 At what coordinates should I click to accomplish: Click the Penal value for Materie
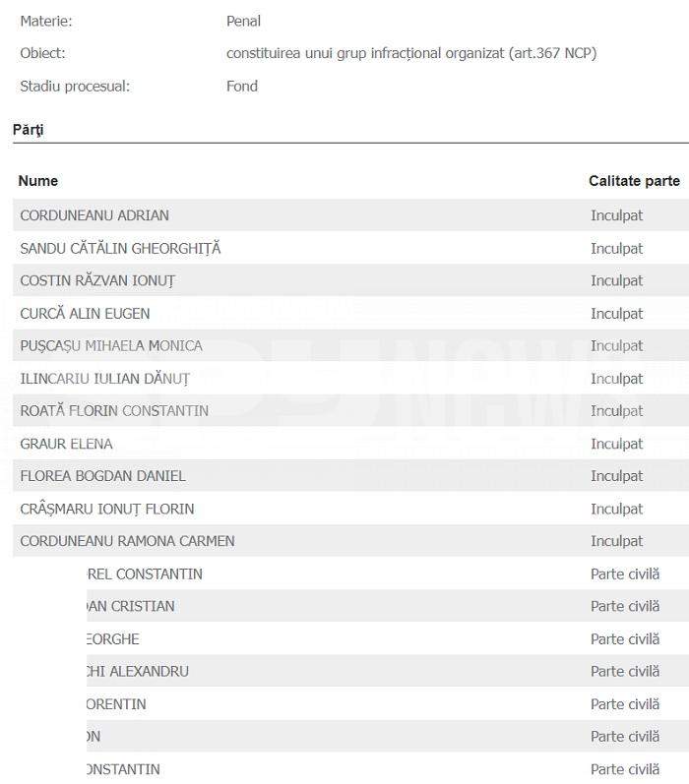coord(244,21)
